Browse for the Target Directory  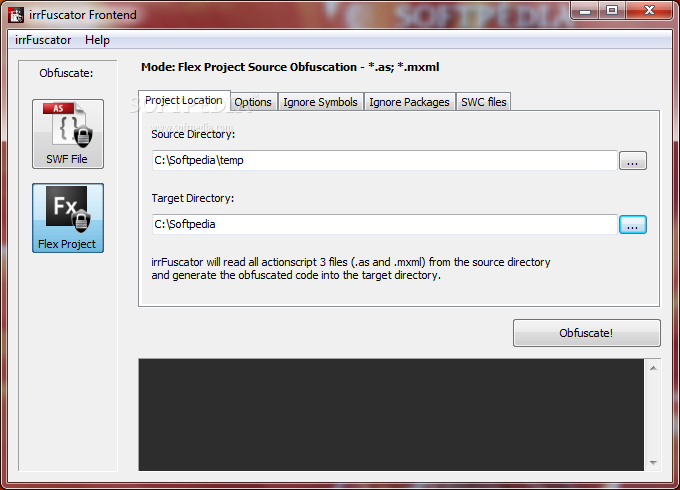click(x=632, y=225)
